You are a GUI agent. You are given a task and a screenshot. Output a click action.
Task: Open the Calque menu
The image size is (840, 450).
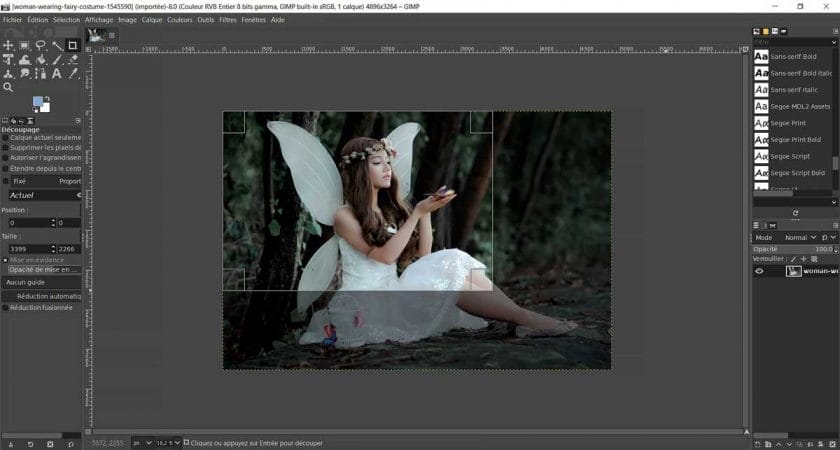(x=152, y=19)
